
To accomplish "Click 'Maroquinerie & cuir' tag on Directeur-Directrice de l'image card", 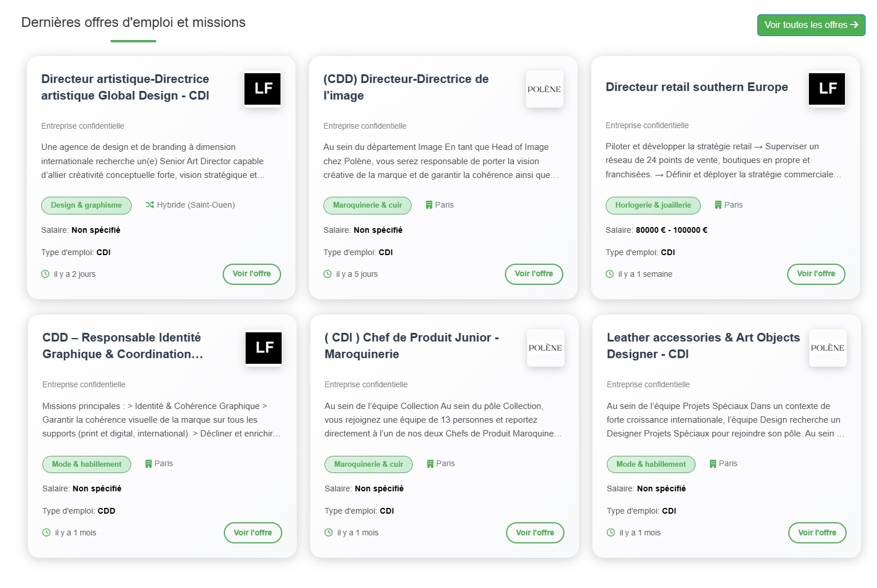I will (x=368, y=205).
